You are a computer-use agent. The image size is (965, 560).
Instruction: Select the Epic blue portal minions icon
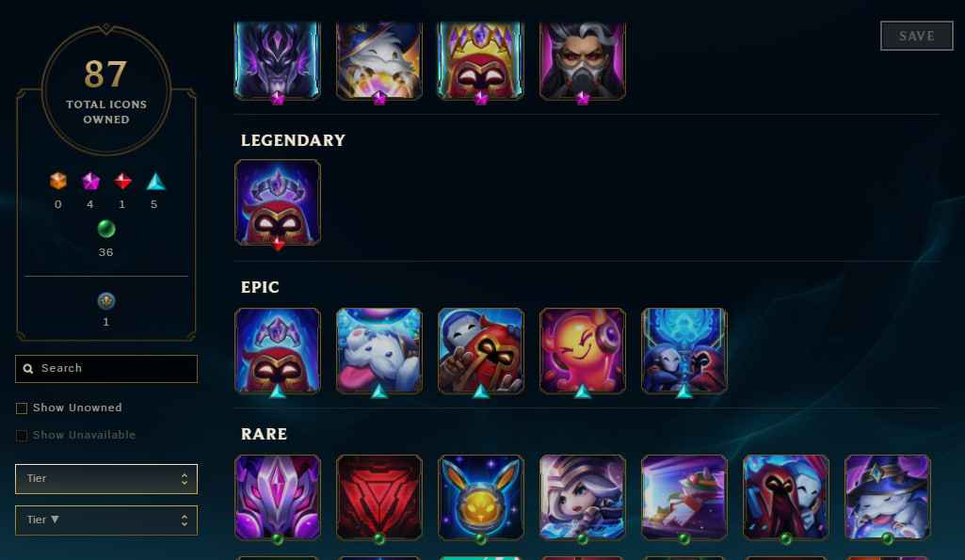[x=684, y=351]
